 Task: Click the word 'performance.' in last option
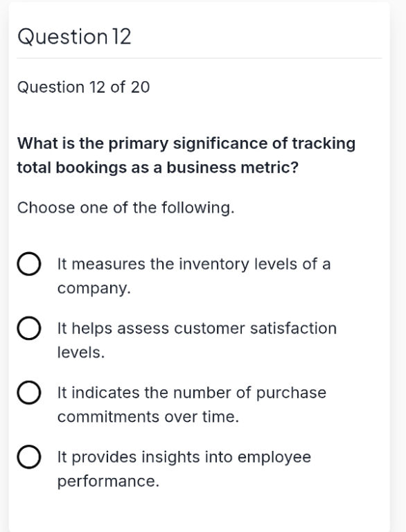click(108, 481)
